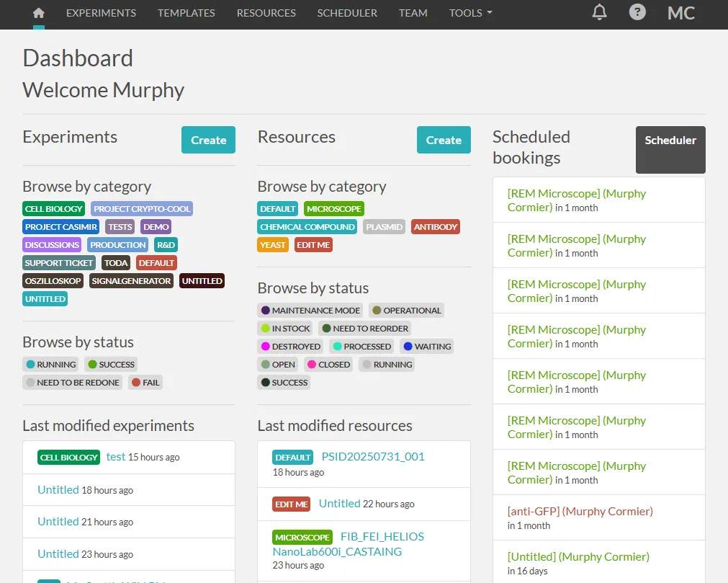Open the YEAST resource category
This screenshot has width=728, height=583.
273,245
